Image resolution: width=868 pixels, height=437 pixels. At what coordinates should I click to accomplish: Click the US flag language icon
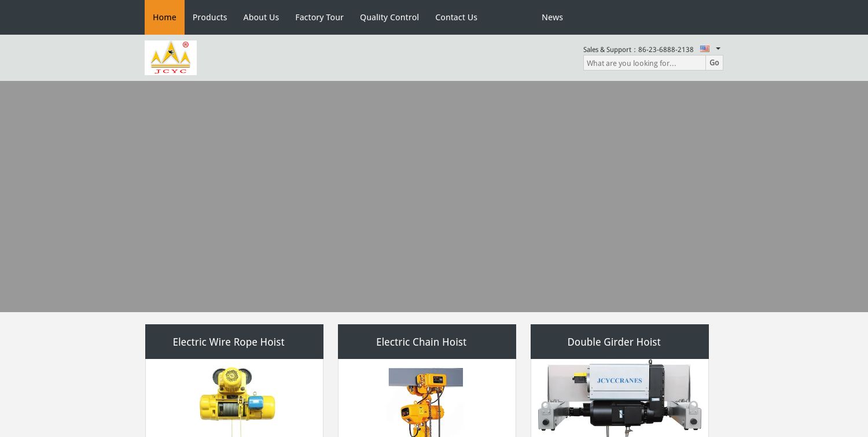(x=704, y=49)
